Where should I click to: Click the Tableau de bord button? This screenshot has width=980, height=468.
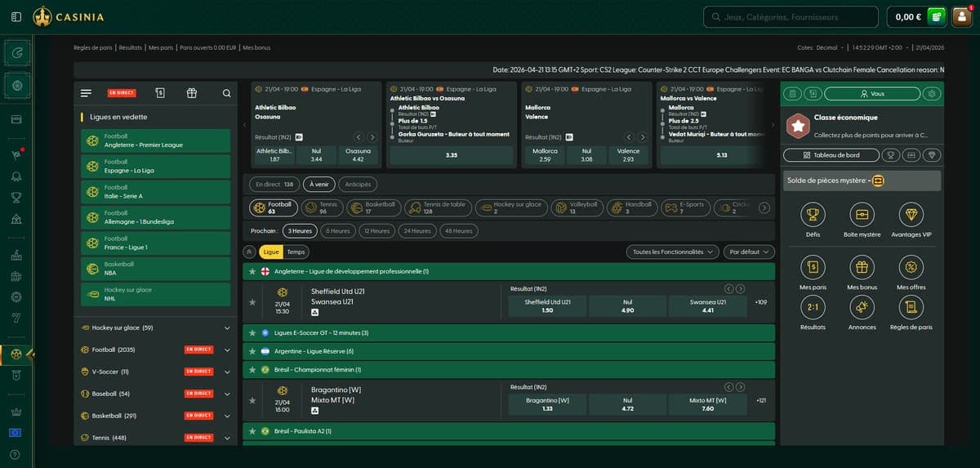831,155
